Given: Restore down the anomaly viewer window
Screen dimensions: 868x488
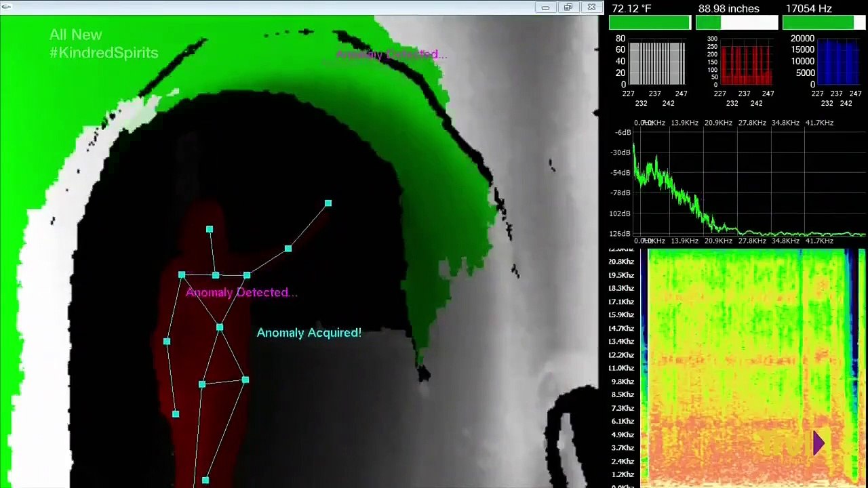Looking at the screenshot, I should (568, 7).
